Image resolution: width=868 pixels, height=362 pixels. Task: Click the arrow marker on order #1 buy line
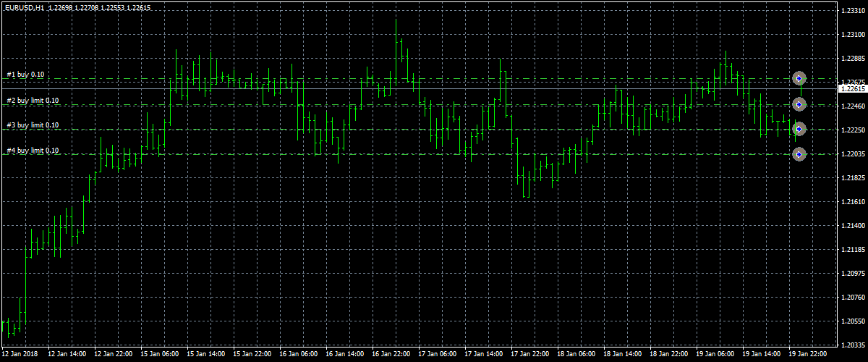799,78
